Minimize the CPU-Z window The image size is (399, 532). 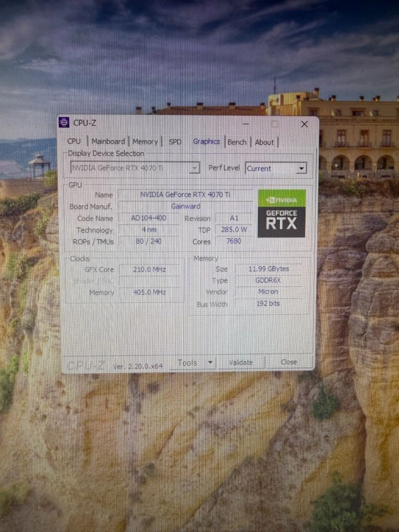(x=246, y=124)
